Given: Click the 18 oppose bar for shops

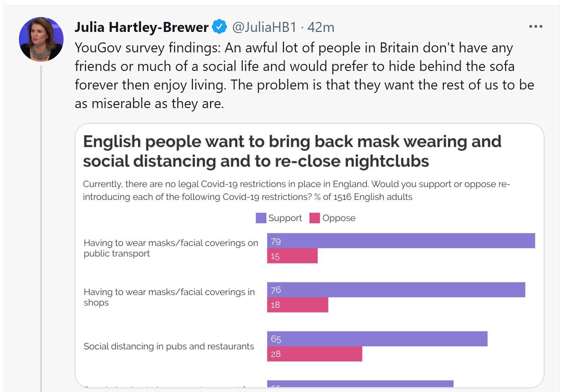Looking at the screenshot, I should (298, 305).
